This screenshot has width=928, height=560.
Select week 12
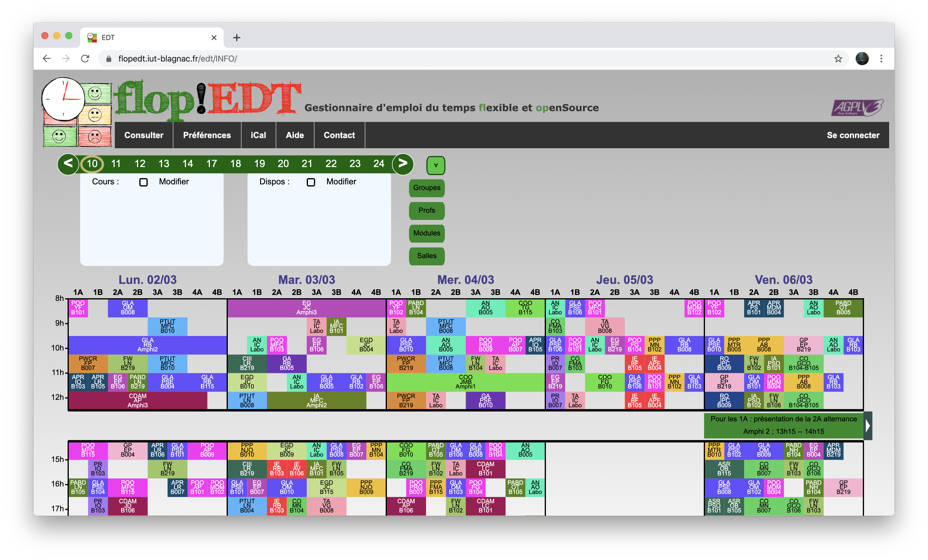(140, 164)
